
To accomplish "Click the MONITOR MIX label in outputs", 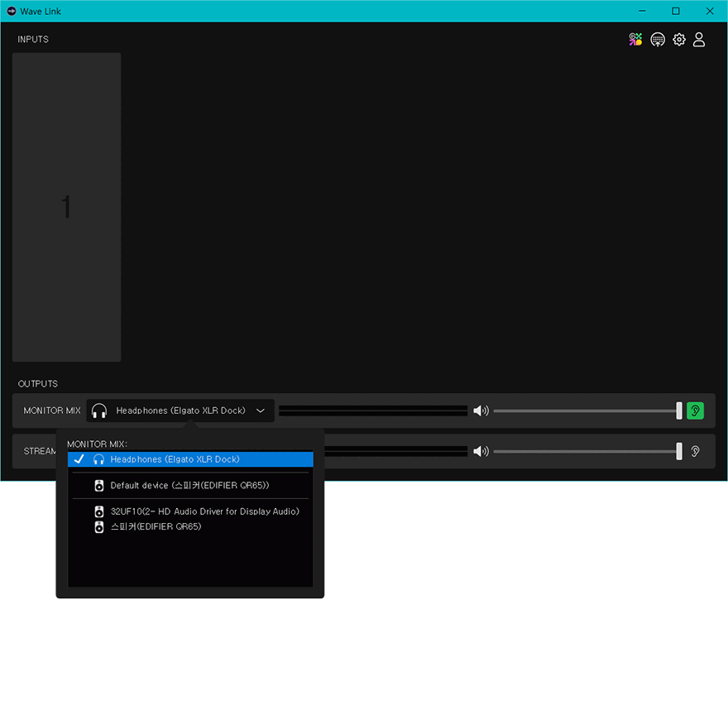I will 52,411.
